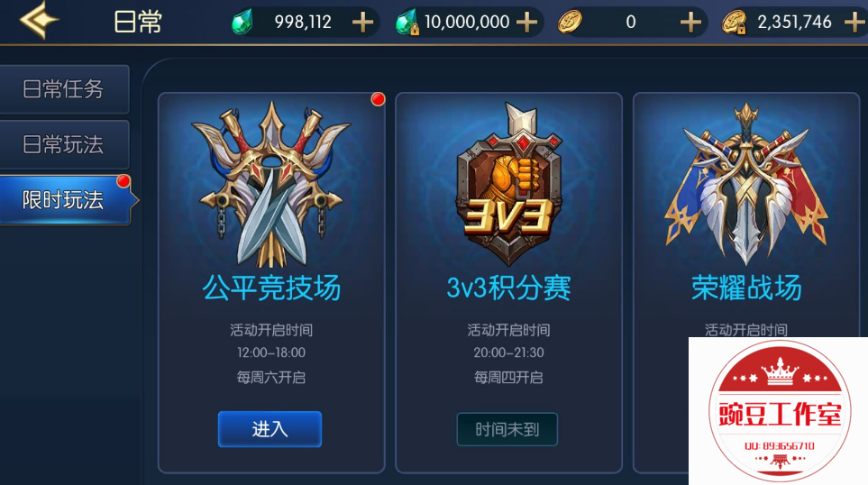Click the gold coin currency icon

coord(570,23)
